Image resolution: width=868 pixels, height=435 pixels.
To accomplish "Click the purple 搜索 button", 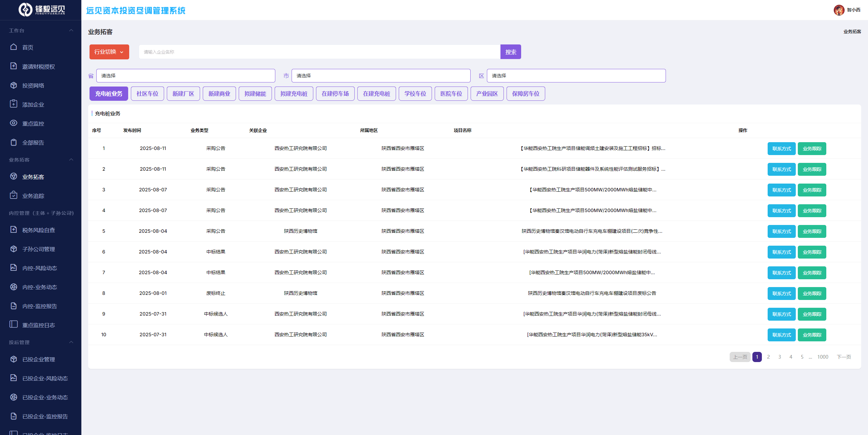I will click(511, 52).
